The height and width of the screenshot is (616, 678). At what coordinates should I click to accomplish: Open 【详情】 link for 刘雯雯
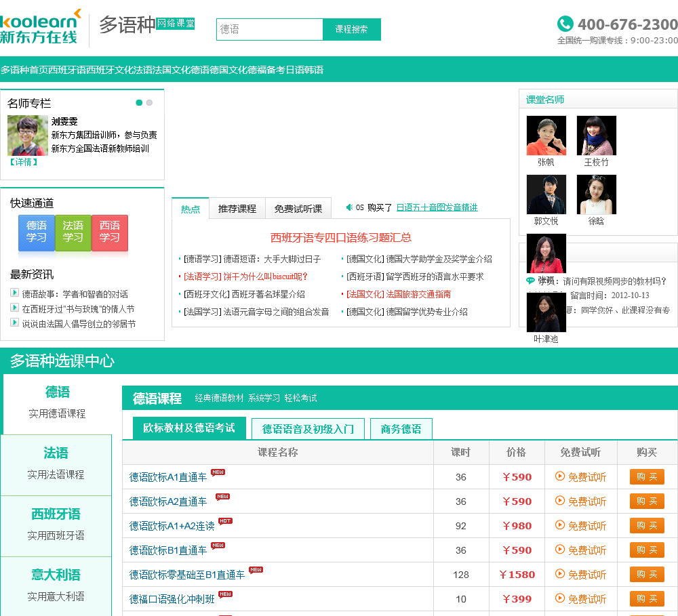[23, 162]
